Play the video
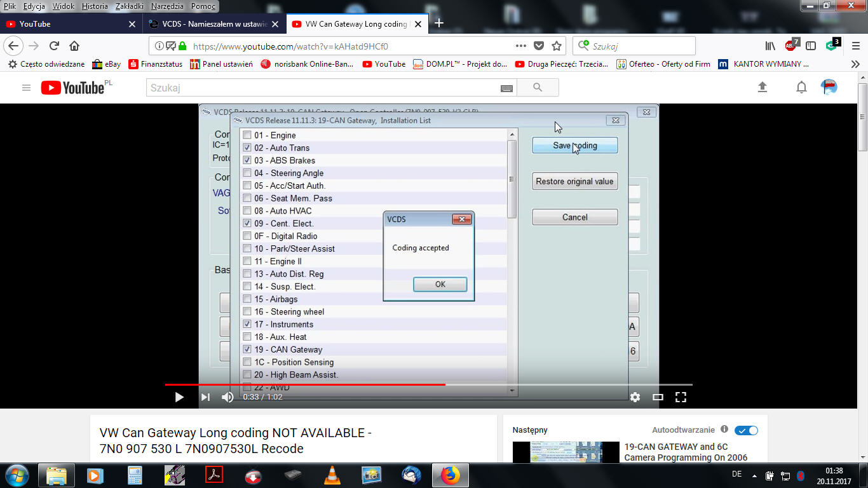This screenshot has height=488, width=868. (179, 397)
